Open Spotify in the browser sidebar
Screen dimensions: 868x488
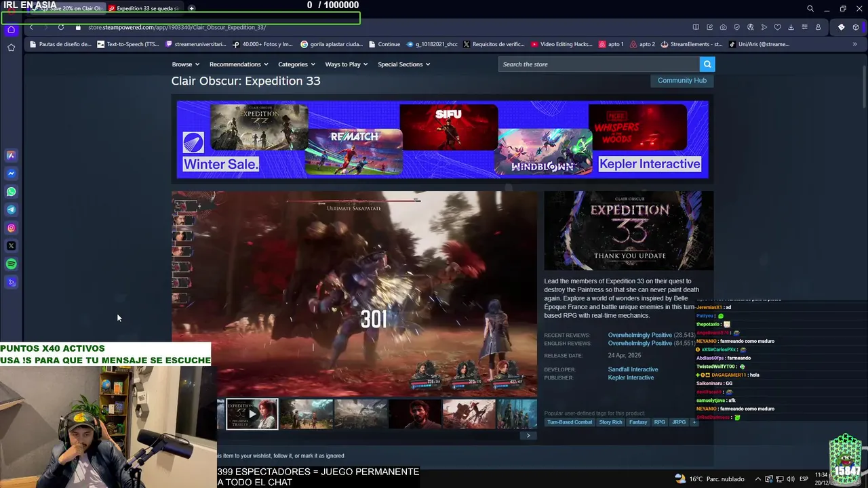tap(11, 264)
